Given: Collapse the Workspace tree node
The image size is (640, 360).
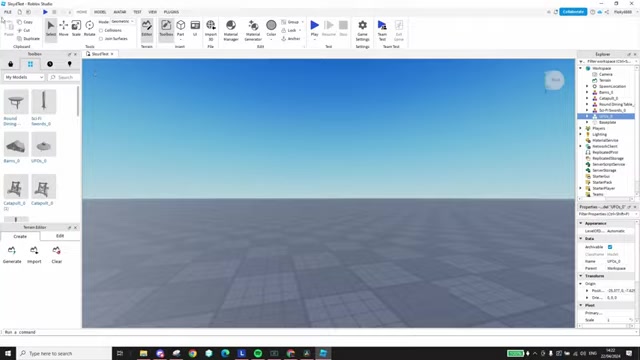Looking at the screenshot, I should point(581,68).
